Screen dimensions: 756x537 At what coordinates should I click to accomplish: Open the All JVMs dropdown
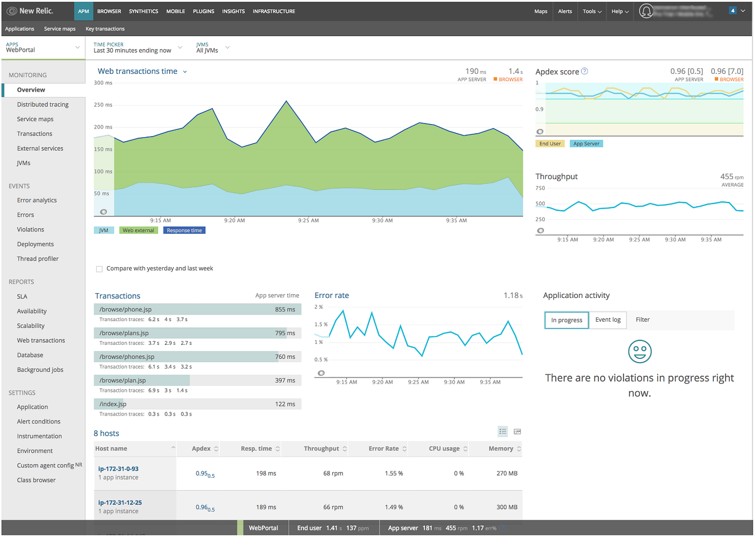click(x=213, y=47)
